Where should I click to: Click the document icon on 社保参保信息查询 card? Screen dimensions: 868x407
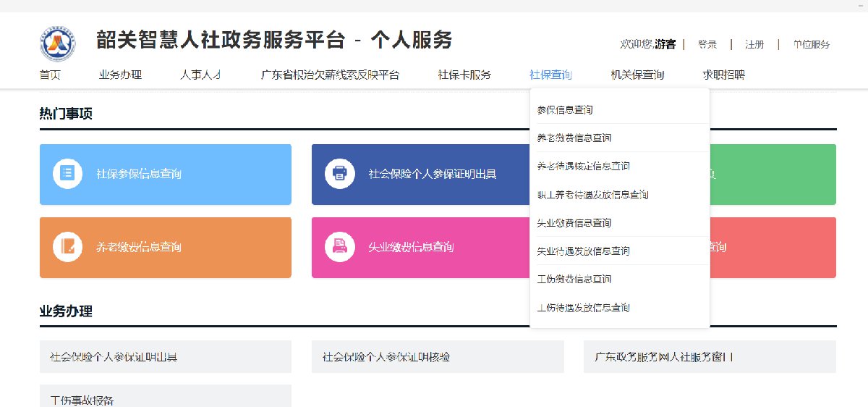point(67,174)
